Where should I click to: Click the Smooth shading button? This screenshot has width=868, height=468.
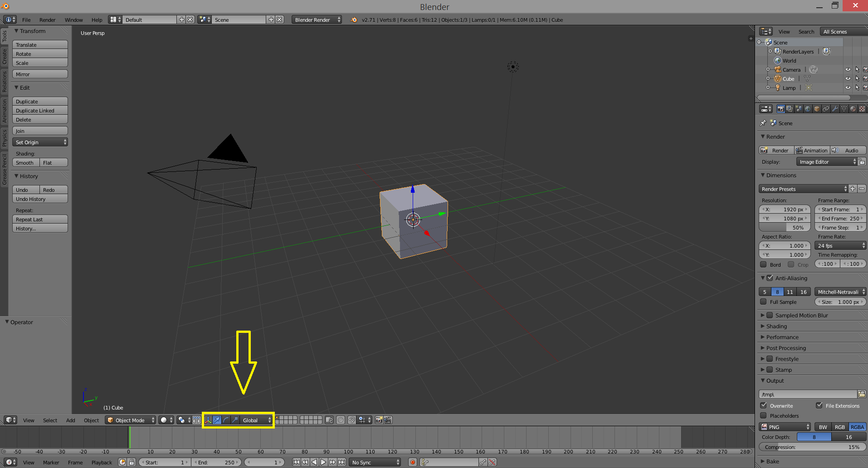coord(26,163)
